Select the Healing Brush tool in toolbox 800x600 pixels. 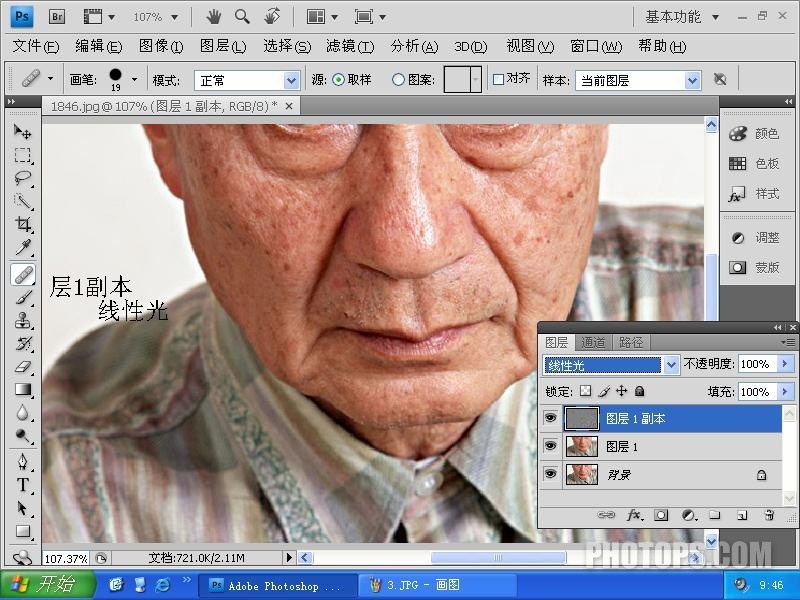22,274
